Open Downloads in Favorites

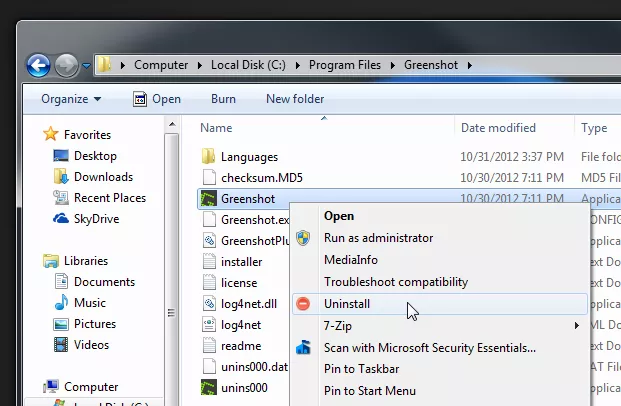click(103, 177)
